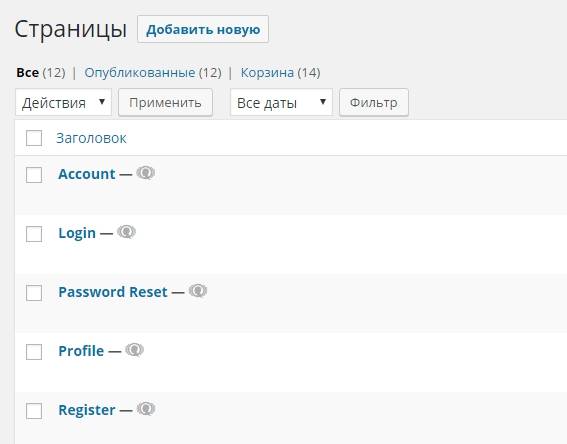Click the Добавить новую button
This screenshot has height=444, width=567.
click(203, 29)
